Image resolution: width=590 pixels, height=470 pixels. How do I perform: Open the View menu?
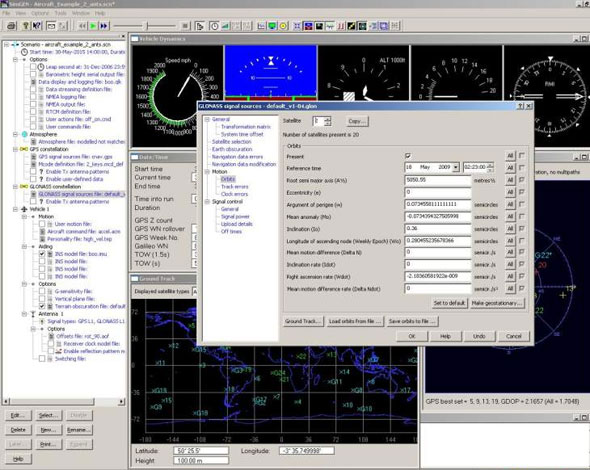(x=21, y=13)
